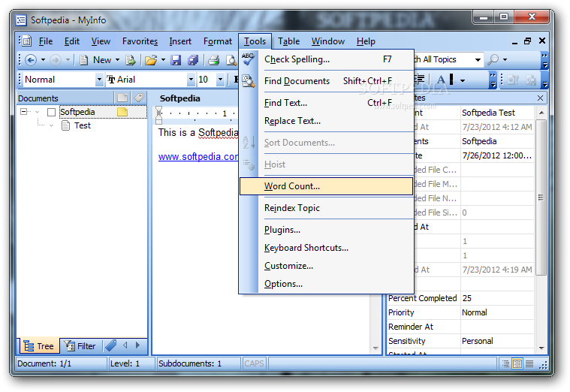Open the font color dropdown arrow

click(x=463, y=80)
